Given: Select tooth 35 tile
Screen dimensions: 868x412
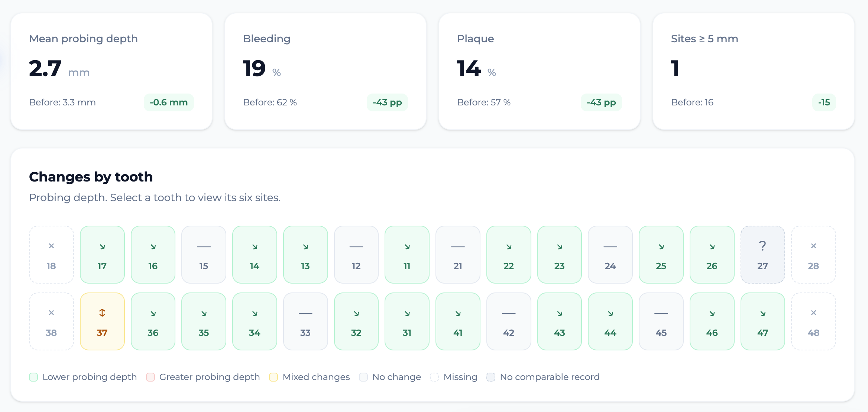Looking at the screenshot, I should point(204,321).
